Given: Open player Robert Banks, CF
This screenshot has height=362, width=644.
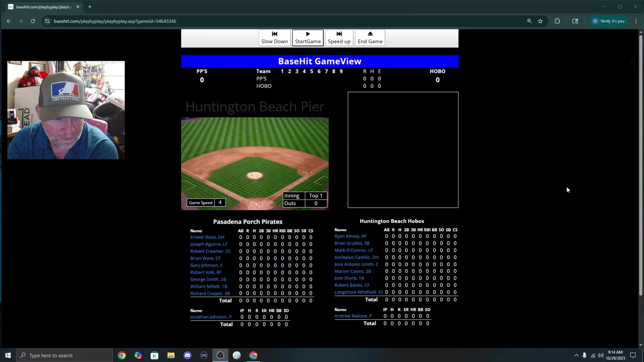Looking at the screenshot, I should pos(352,285).
